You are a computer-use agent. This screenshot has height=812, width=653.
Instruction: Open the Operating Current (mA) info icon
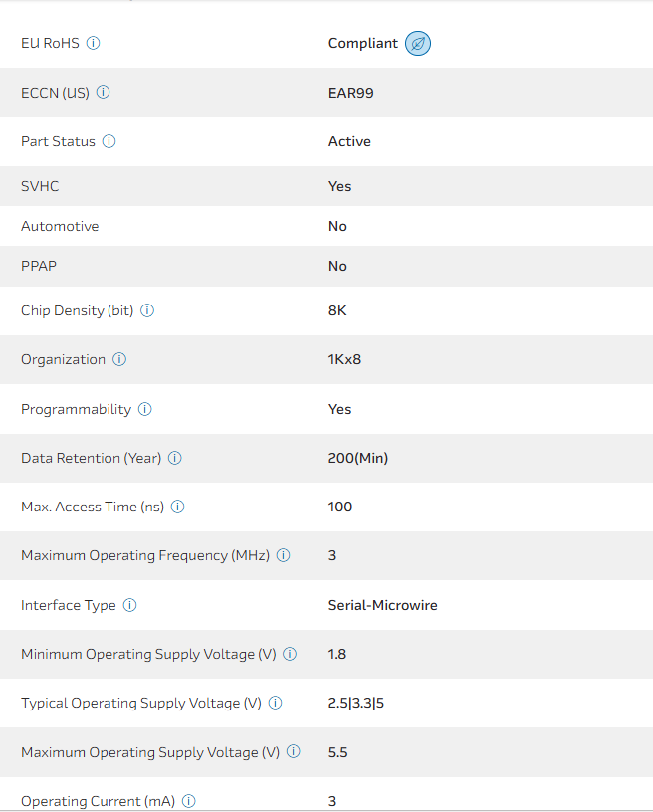coord(189,801)
